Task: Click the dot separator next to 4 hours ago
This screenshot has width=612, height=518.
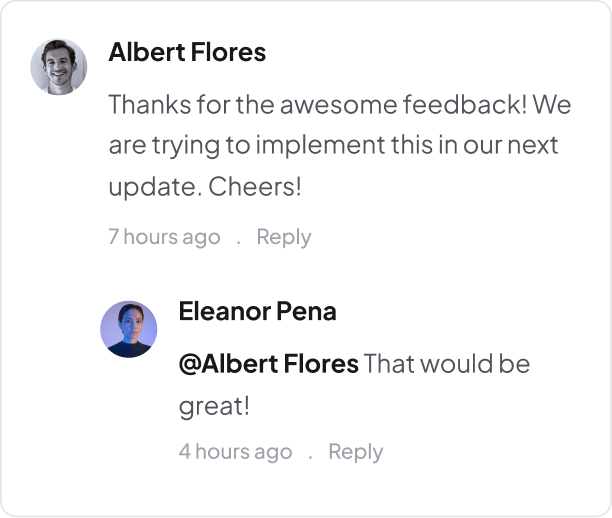Action: pyautogui.click(x=310, y=459)
